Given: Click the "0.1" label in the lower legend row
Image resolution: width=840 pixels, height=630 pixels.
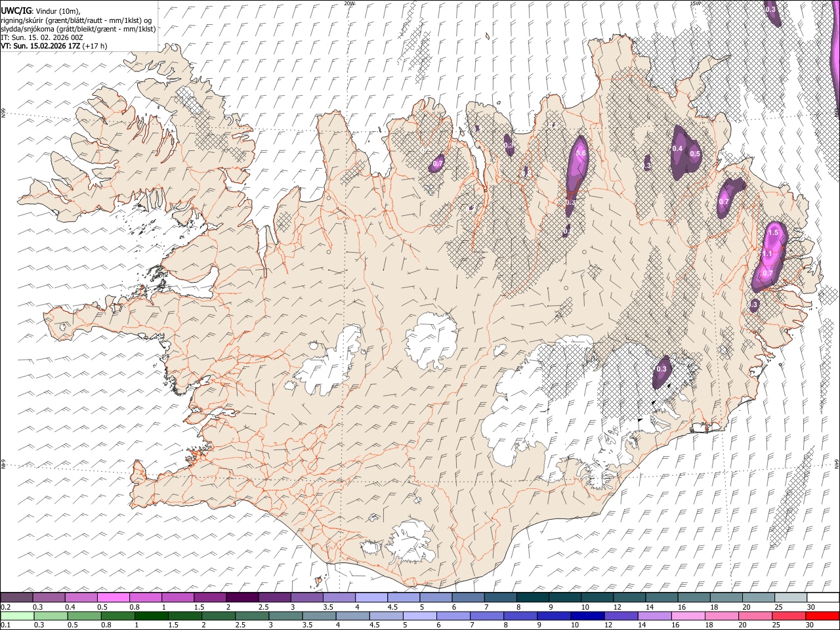Looking at the screenshot, I should (6, 625).
